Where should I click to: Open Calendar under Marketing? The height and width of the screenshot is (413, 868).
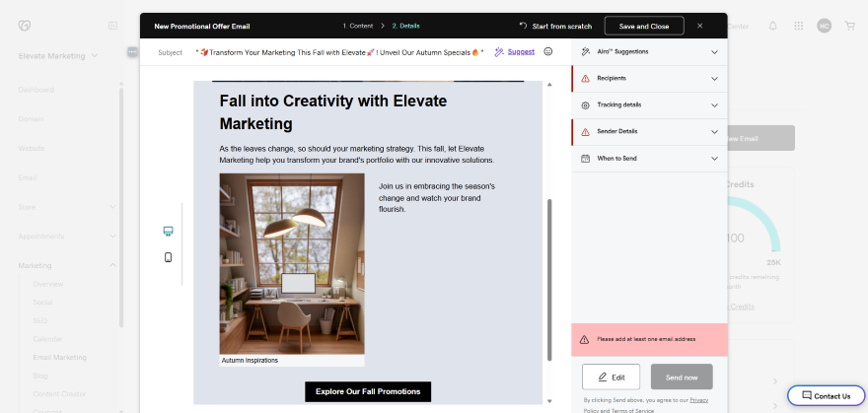[x=47, y=339]
